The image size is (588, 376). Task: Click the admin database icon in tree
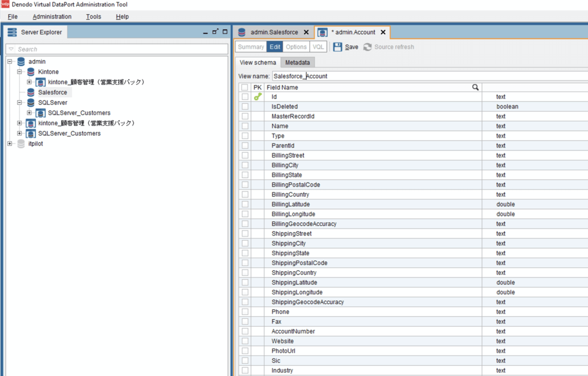(21, 62)
